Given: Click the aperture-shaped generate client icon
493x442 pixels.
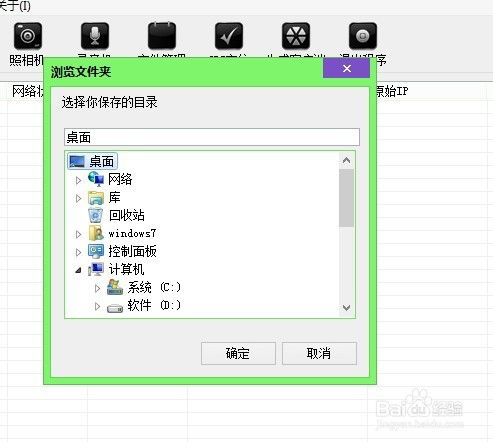Looking at the screenshot, I should tap(296, 36).
